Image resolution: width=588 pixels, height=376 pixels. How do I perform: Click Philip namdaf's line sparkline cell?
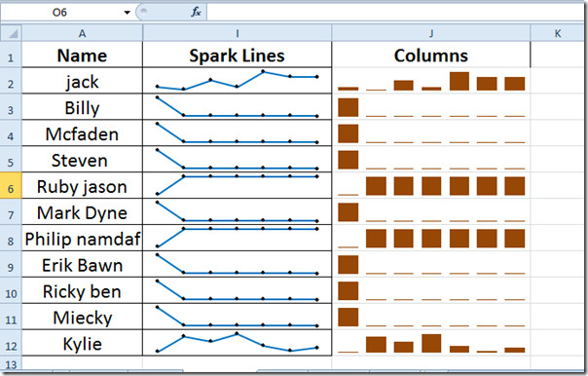pyautogui.click(x=237, y=239)
